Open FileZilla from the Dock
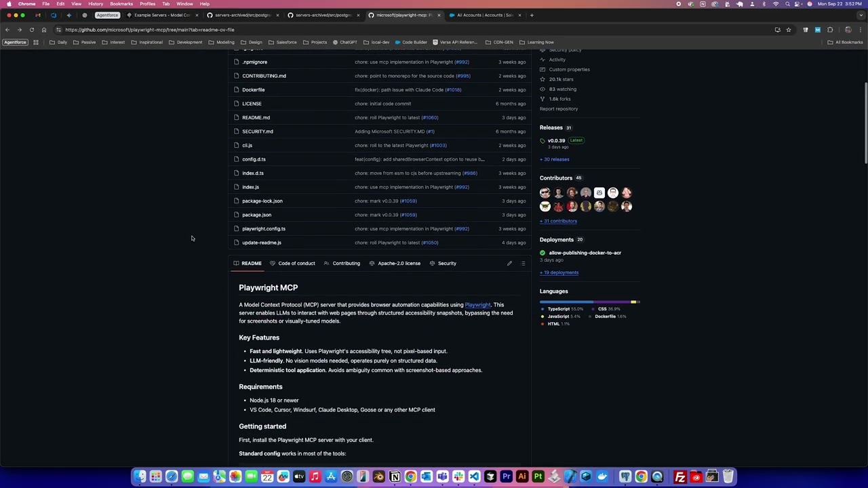868x488 pixels. [680, 476]
